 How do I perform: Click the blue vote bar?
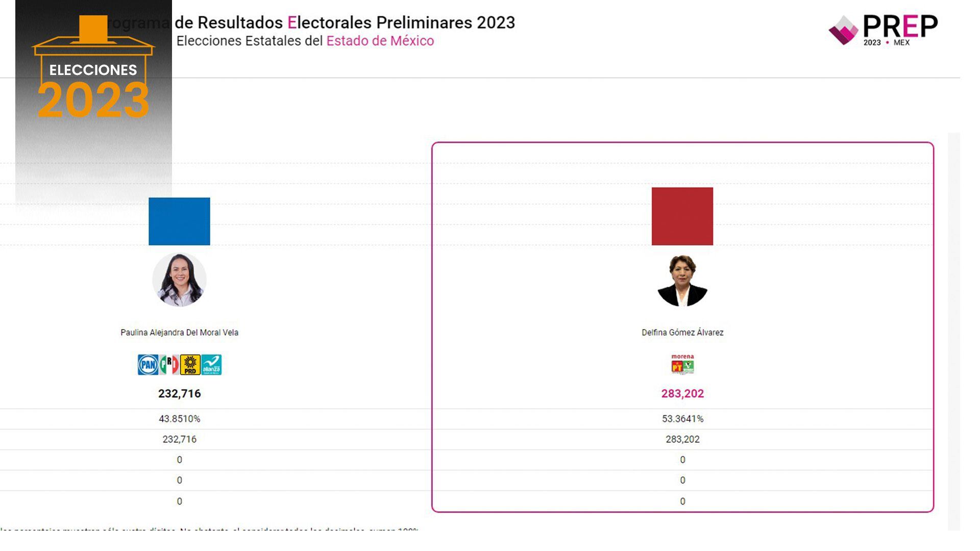pos(179,221)
